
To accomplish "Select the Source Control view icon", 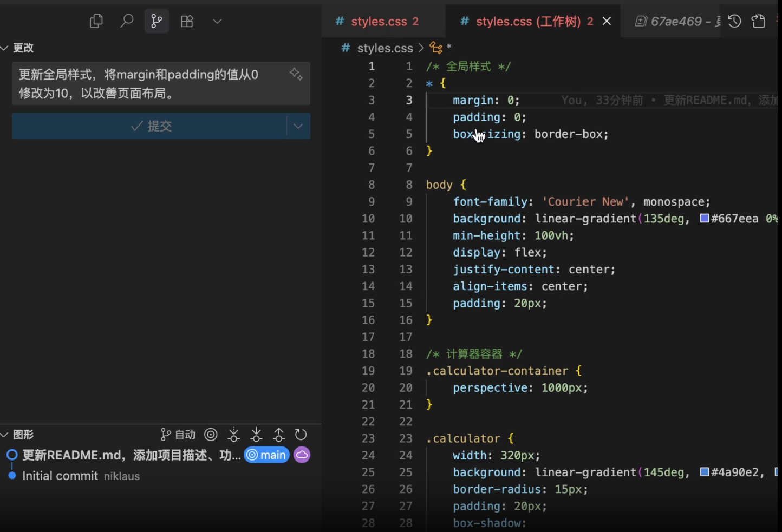I will point(157,21).
